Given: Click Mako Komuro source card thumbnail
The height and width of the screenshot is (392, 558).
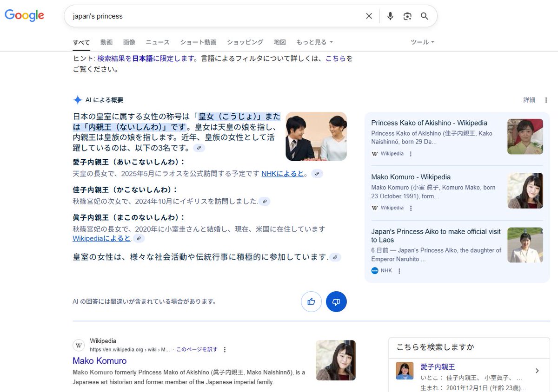Looking at the screenshot, I should pos(525,191).
